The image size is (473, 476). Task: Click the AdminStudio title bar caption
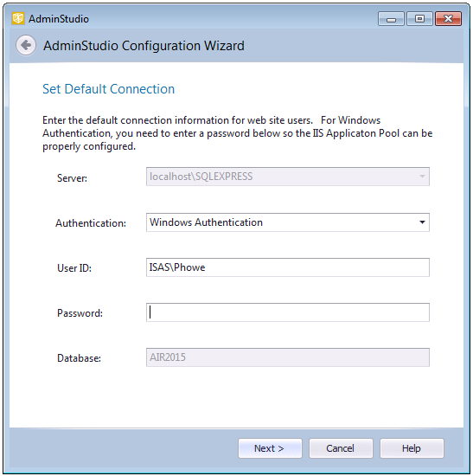(x=59, y=19)
